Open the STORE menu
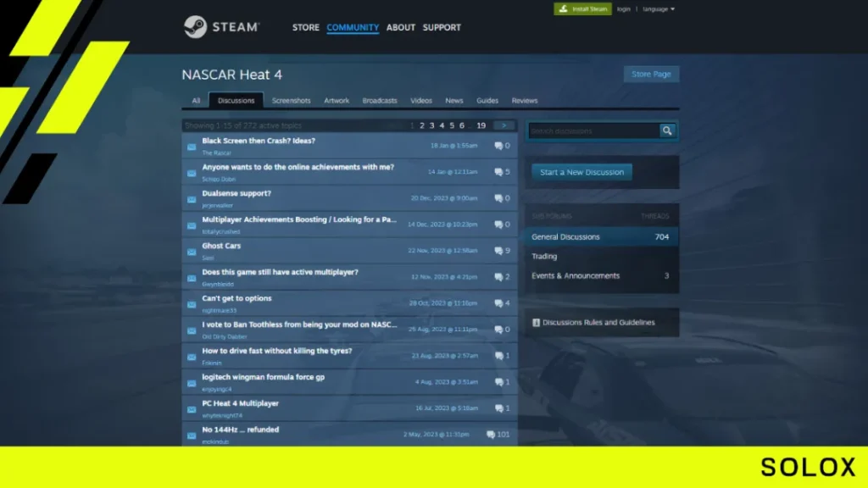The image size is (868, 488). click(305, 27)
